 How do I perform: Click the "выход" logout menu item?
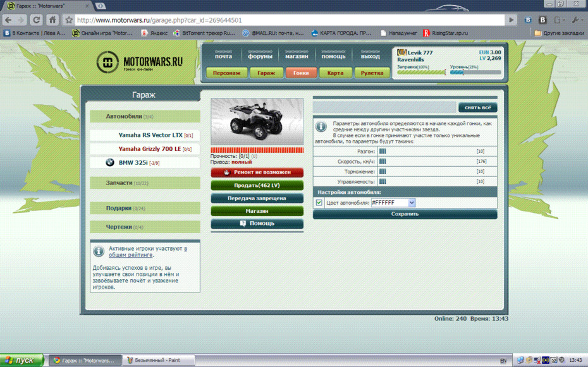tap(370, 56)
